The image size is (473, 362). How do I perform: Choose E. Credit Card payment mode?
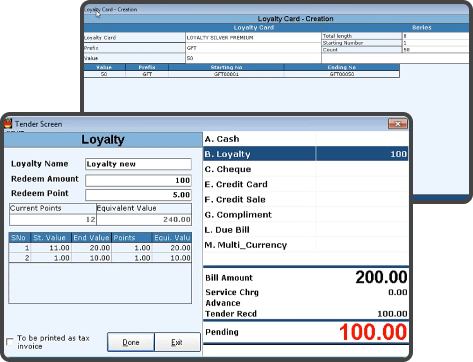coord(306,184)
